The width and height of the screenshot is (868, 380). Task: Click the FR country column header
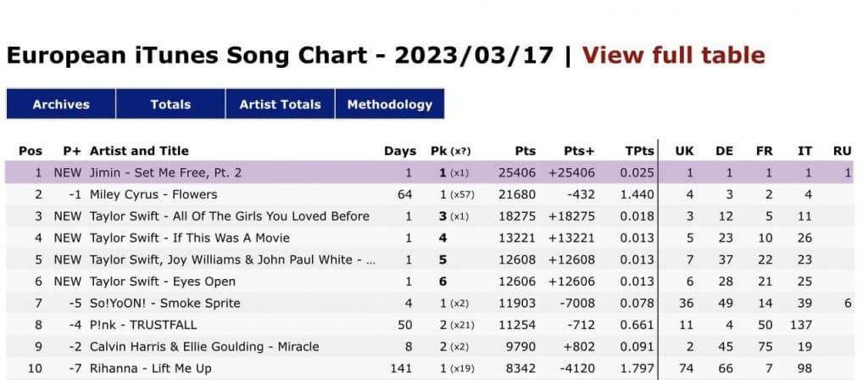click(765, 151)
